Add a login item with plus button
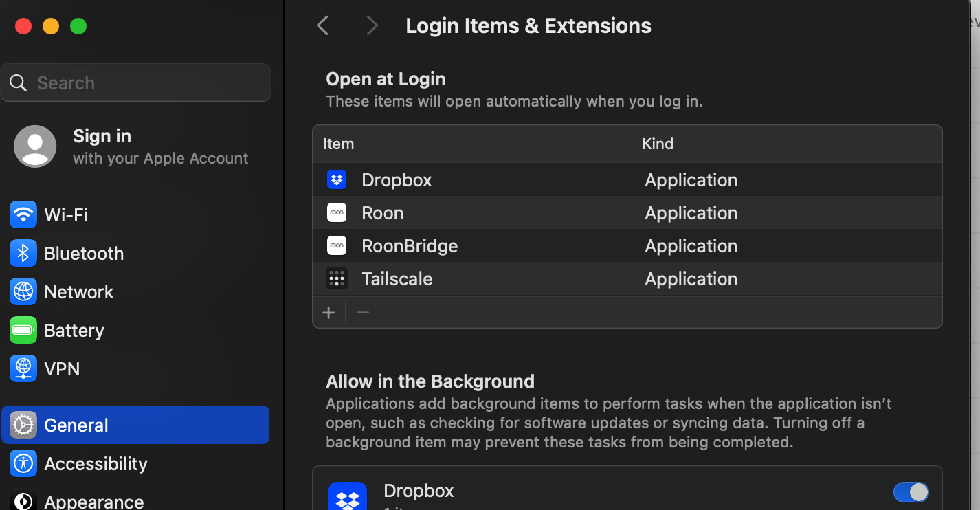The image size is (980, 510). (x=328, y=313)
